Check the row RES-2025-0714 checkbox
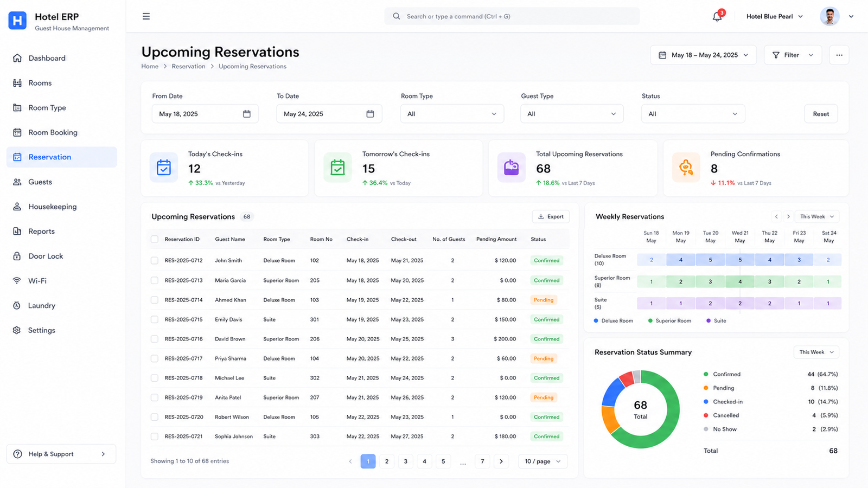 coord(155,300)
